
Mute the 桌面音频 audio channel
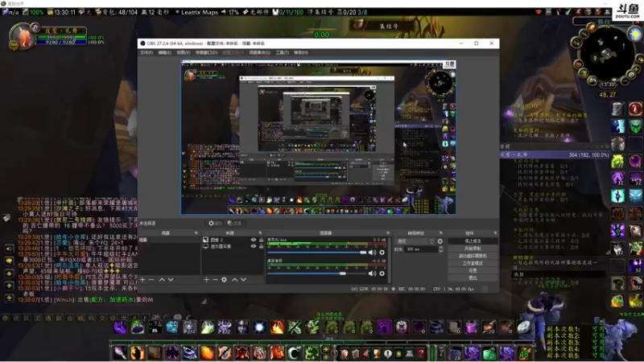(372, 274)
